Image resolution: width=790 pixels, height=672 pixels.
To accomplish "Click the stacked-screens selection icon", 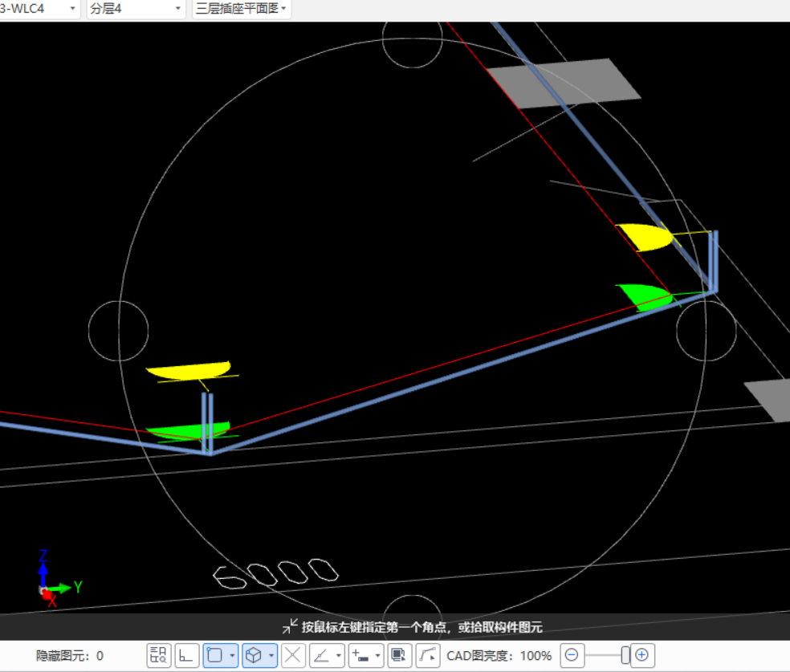I will pos(400,655).
